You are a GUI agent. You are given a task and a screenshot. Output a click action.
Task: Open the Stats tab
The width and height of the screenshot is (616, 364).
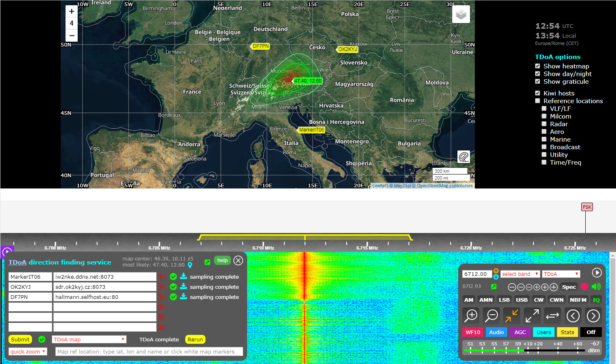567,332
